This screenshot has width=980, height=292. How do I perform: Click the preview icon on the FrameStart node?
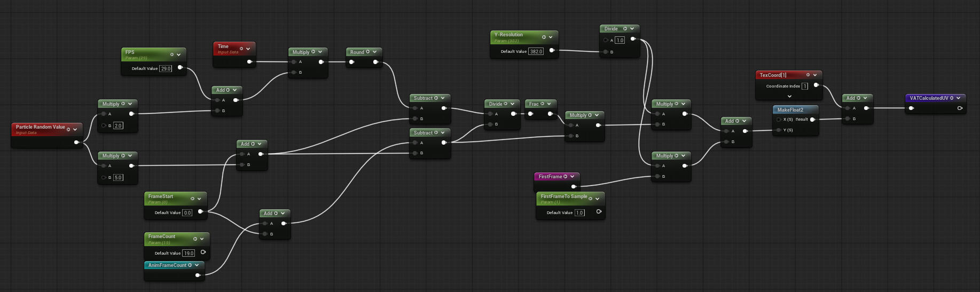(192, 199)
